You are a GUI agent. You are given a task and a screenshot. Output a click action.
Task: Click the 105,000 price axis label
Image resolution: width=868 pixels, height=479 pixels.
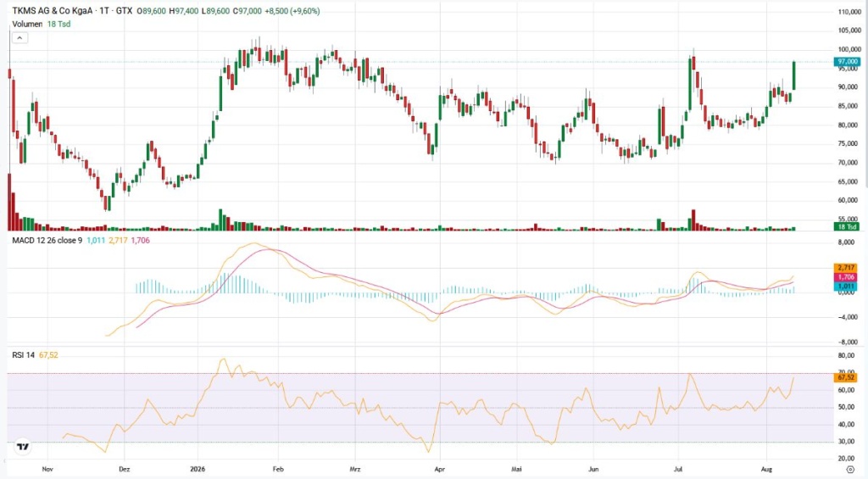849,31
